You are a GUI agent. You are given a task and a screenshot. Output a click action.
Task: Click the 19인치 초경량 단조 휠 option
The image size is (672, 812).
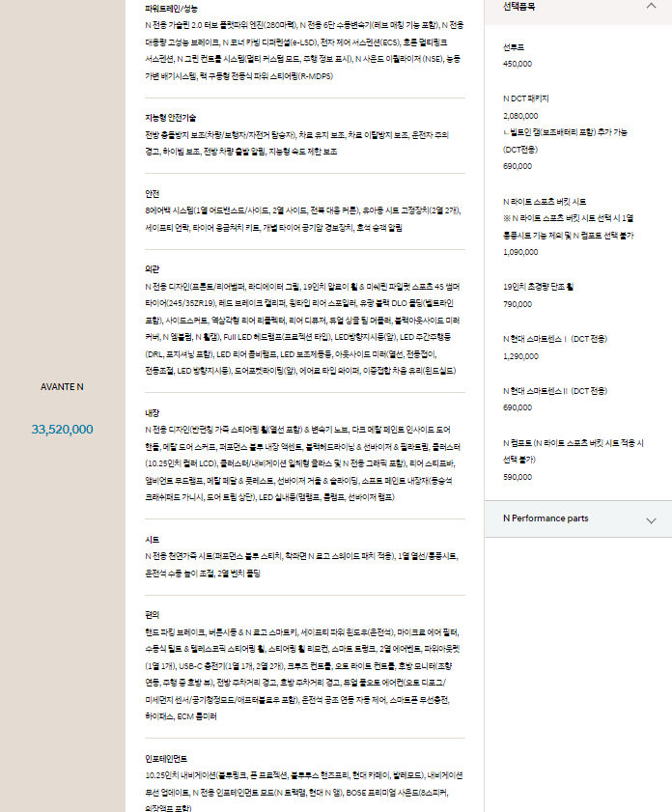click(x=538, y=287)
